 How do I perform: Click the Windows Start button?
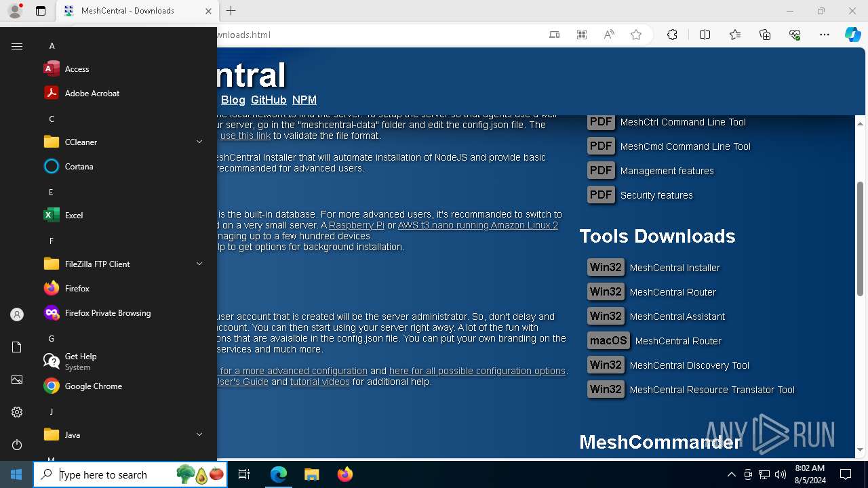[16, 474]
